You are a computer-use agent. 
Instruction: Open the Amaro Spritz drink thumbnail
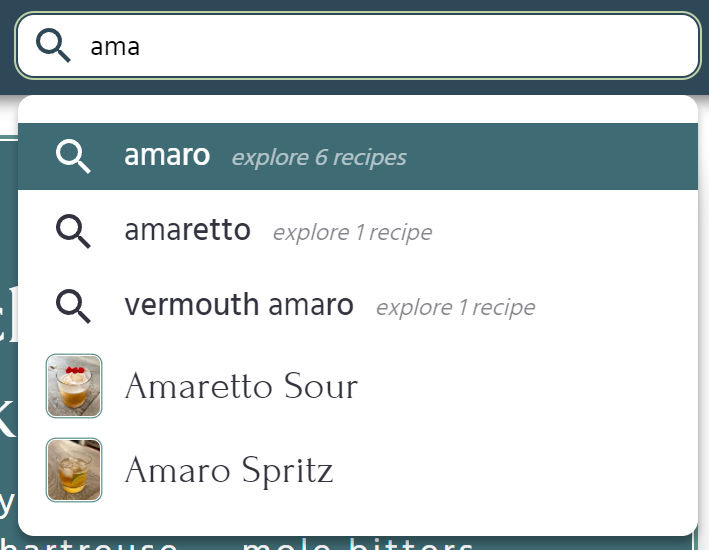click(74, 470)
